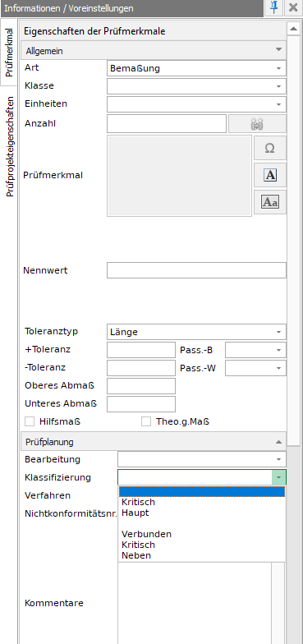303x644 pixels.
Task: Switch to the Prüfprojekteigenschaften tab
Action: pyautogui.click(x=10, y=146)
